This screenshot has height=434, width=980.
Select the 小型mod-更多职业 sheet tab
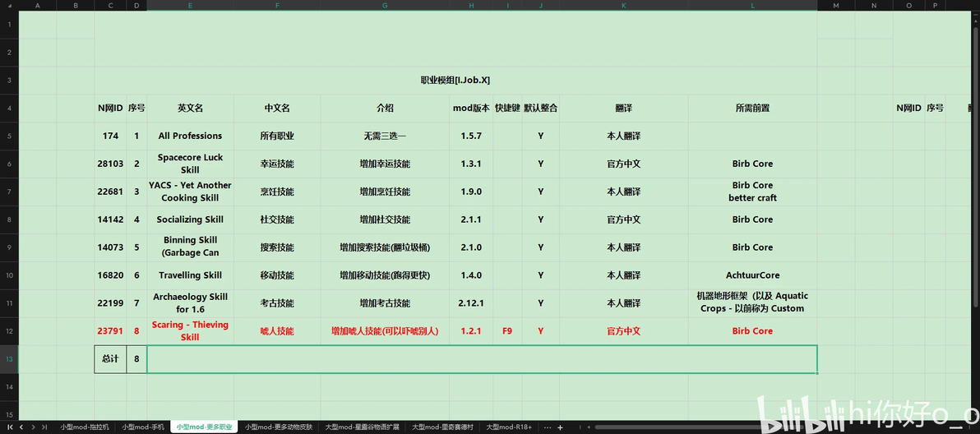(204, 427)
